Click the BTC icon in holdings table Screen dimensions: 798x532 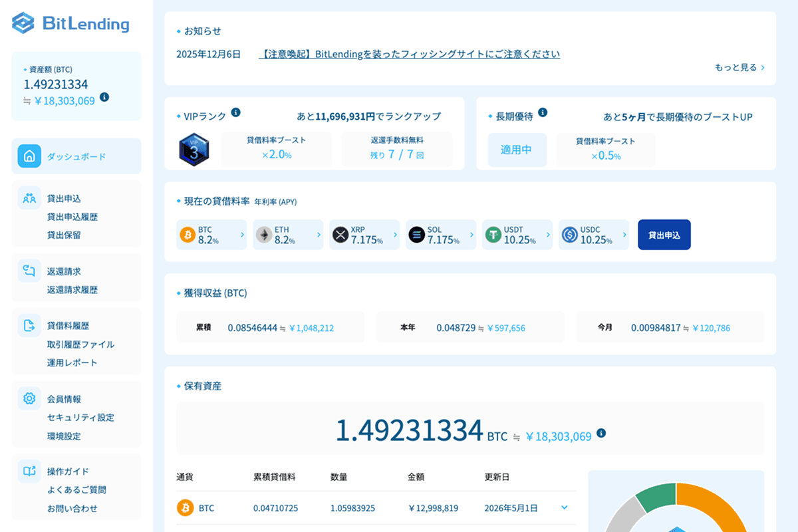[x=185, y=508]
